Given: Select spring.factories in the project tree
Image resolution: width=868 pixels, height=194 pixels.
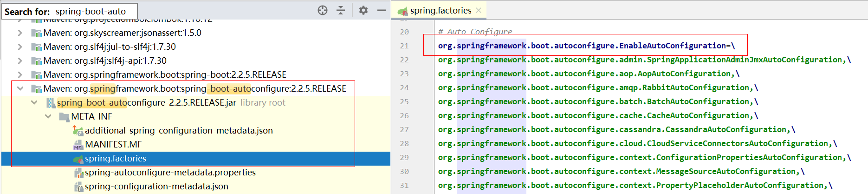Looking at the screenshot, I should 196,158.
